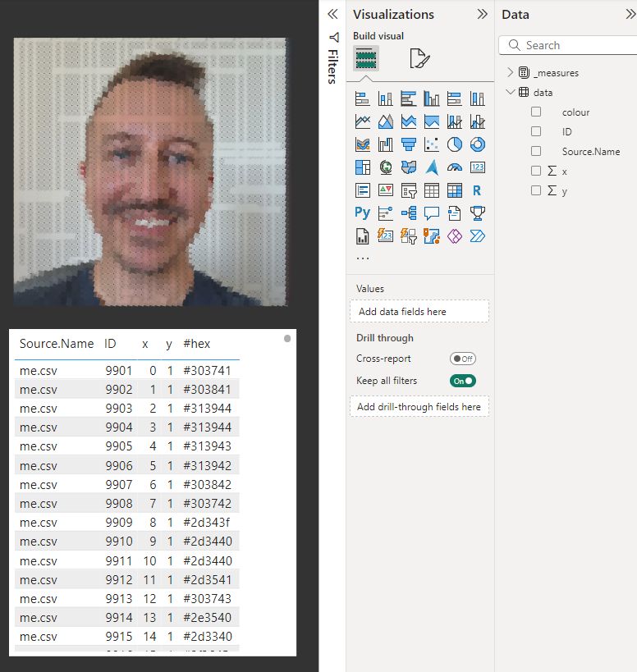Check the colour field checkbox
Screen dimensions: 637x672
(x=536, y=112)
